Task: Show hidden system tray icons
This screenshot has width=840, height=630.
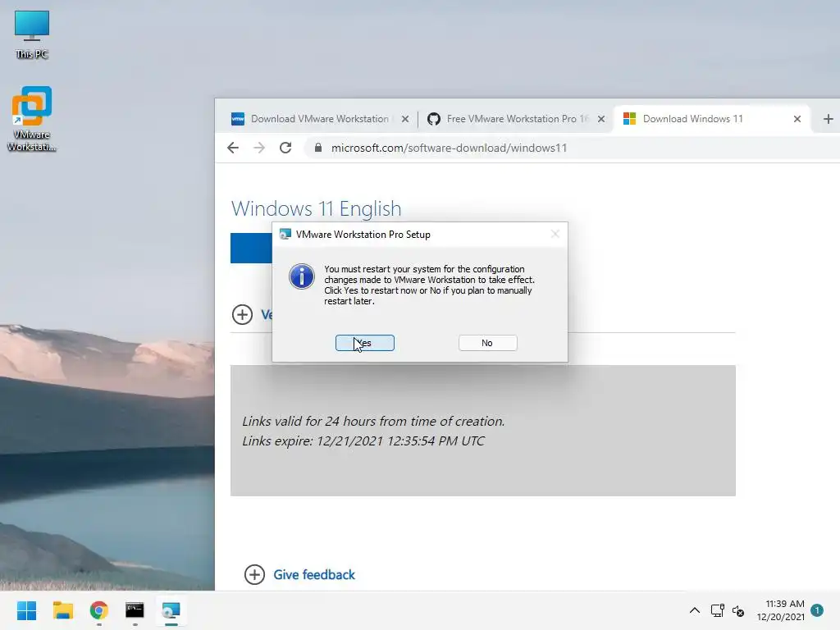Action: point(694,610)
